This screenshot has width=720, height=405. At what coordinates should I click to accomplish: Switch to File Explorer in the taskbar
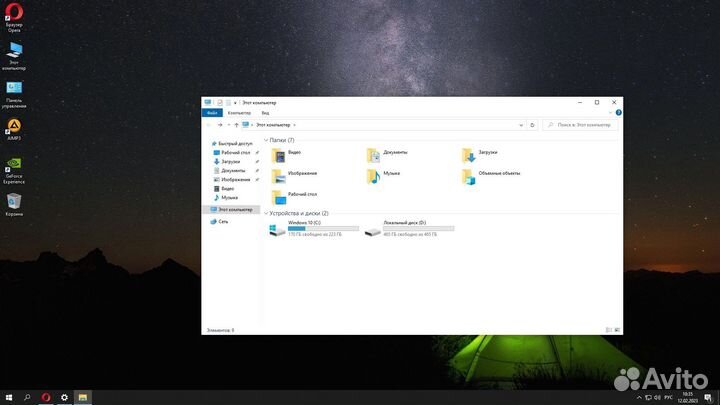point(83,397)
